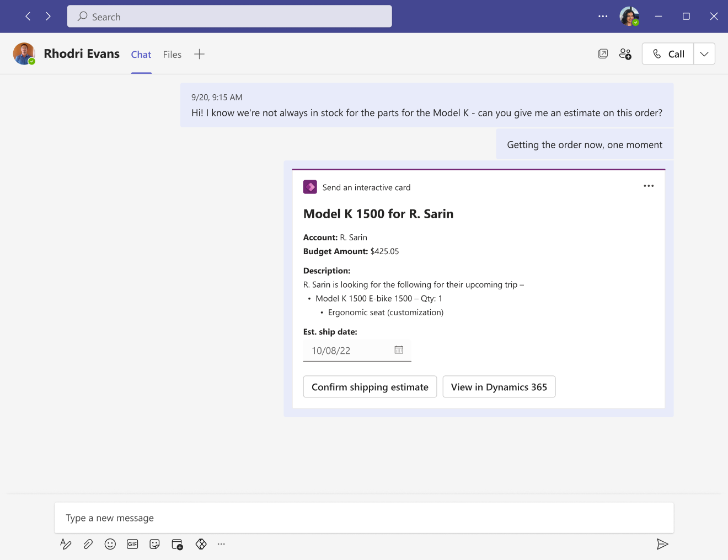
Task: Click the Search box
Action: pyautogui.click(x=229, y=17)
